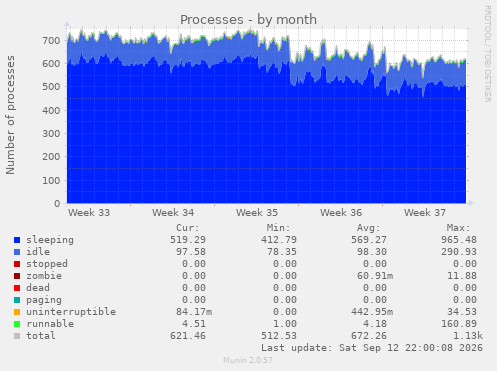Click the 'Munin 2.0.57' version text
The height and width of the screenshot is (371, 497).
(x=248, y=360)
